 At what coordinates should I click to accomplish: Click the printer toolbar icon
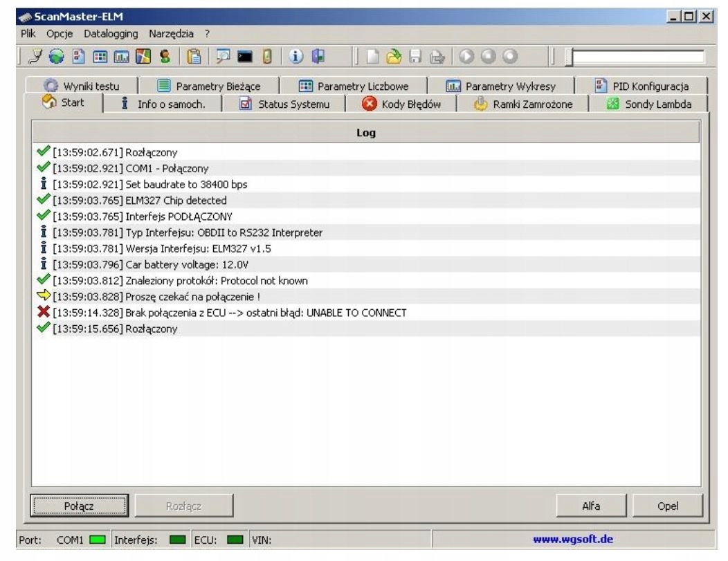click(x=437, y=57)
